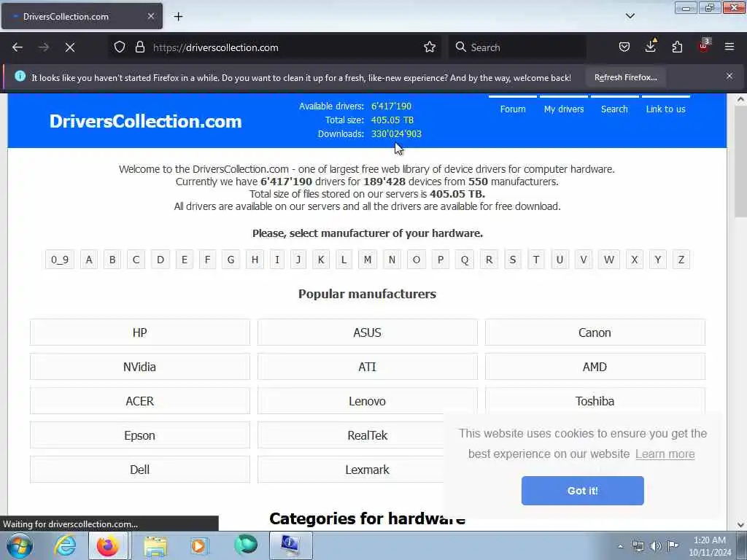Select manufacturers starting with M
Viewport: 747px width, 560px height.
(x=368, y=260)
